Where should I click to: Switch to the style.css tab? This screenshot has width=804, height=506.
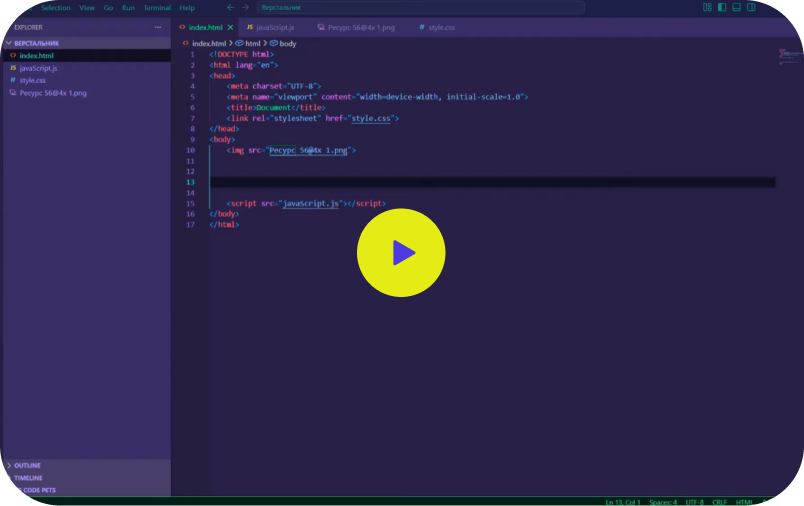tap(437, 27)
